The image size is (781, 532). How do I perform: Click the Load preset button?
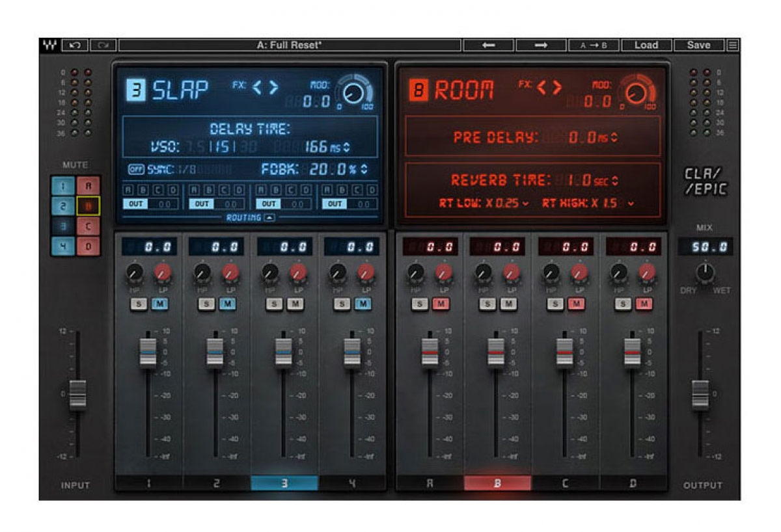646,46
